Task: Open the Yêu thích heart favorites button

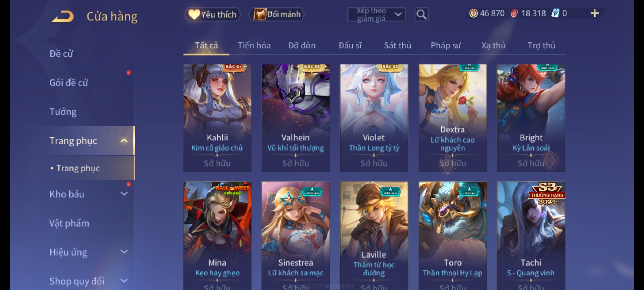Action: click(x=213, y=15)
